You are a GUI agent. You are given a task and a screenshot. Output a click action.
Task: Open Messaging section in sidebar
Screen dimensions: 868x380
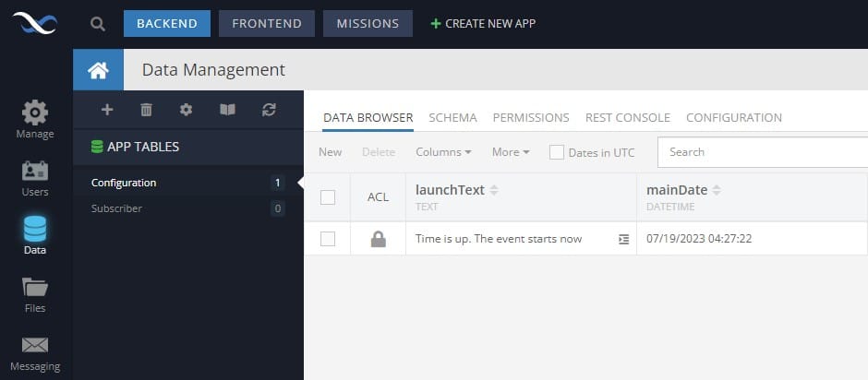click(x=35, y=353)
